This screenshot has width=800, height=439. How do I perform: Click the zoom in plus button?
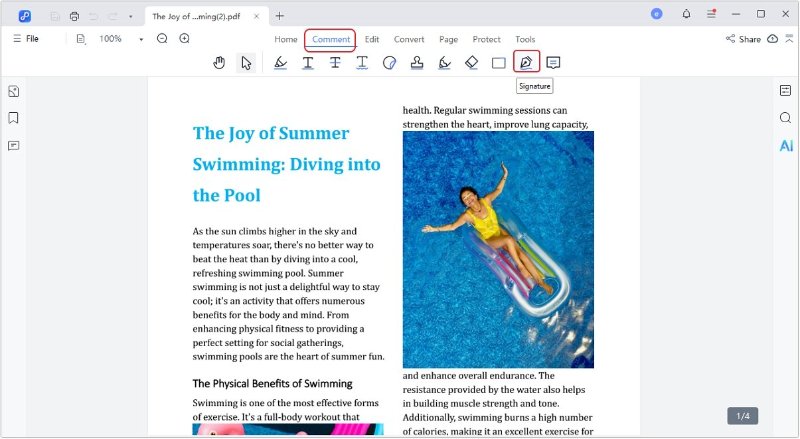(184, 39)
